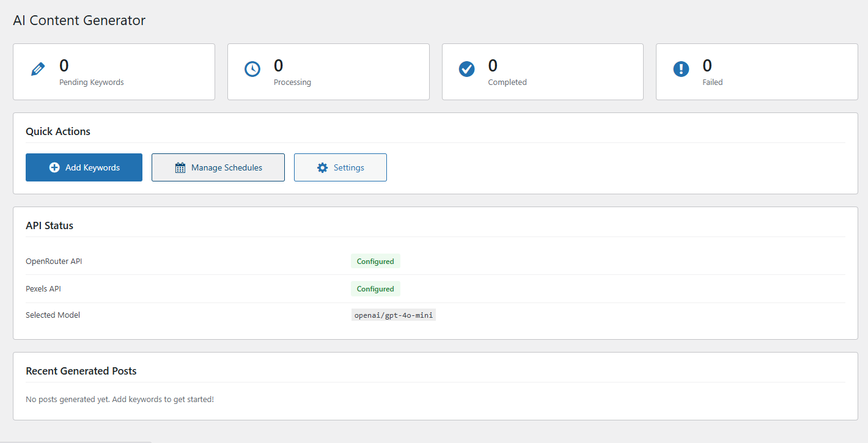
Task: Click the OpenRouter API Configured badge
Action: click(x=375, y=261)
